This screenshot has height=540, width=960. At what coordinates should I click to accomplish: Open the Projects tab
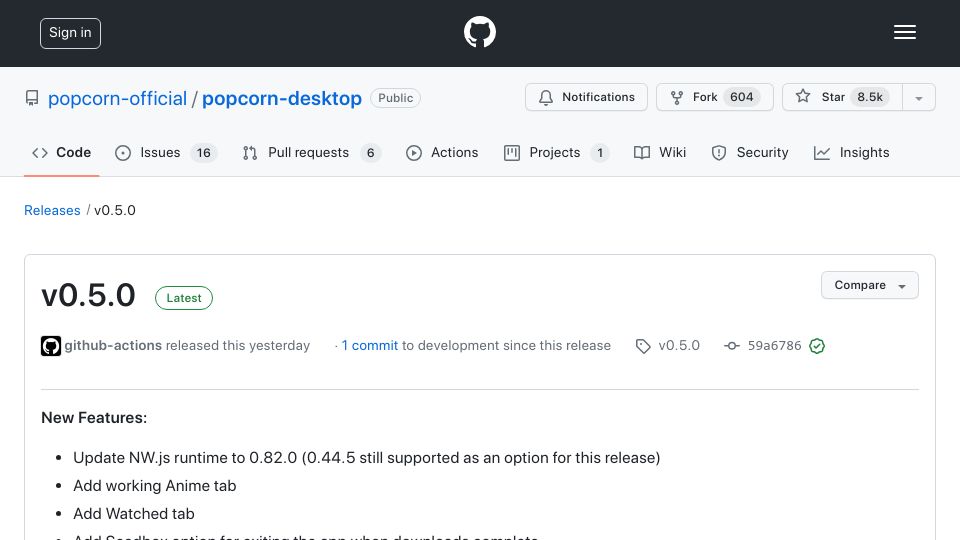556,153
